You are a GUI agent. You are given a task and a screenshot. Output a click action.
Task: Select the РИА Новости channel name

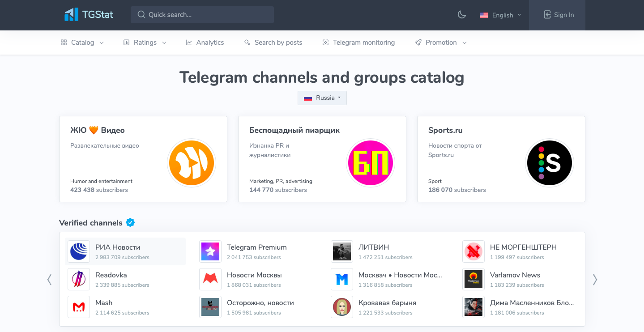click(118, 247)
